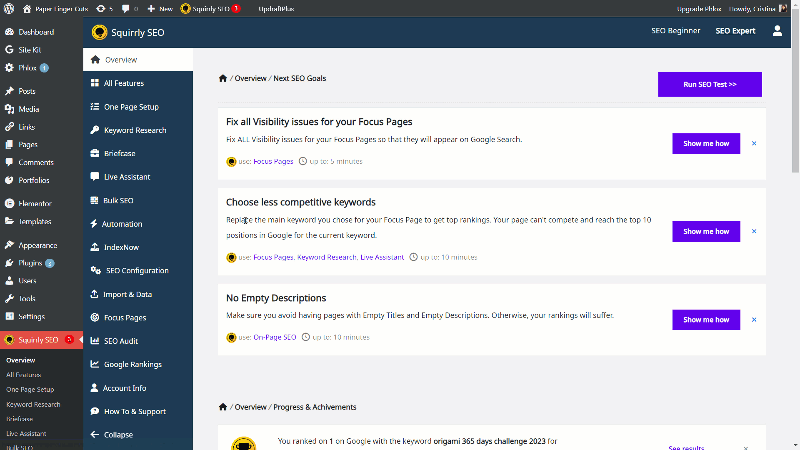
Task: Open How To & Support icon
Action: coord(95,411)
